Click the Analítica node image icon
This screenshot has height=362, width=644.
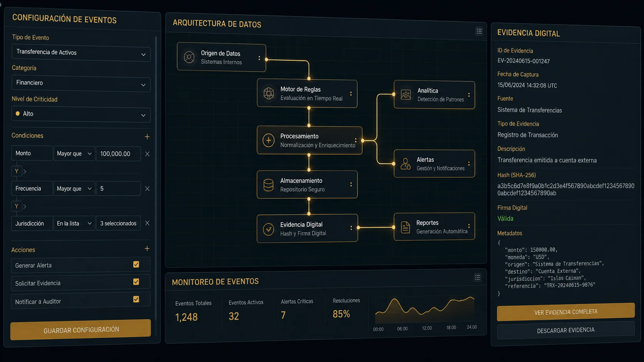tap(406, 95)
